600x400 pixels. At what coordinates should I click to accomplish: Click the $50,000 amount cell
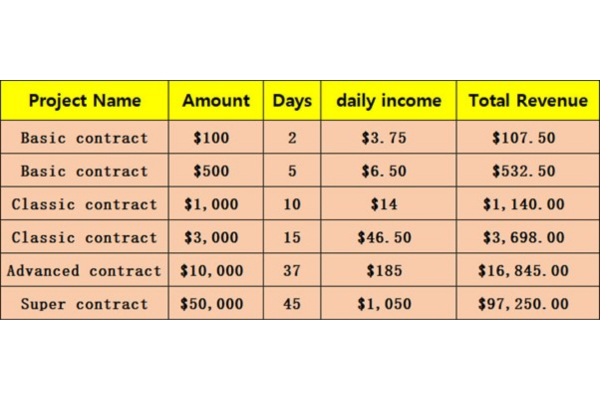(x=216, y=303)
